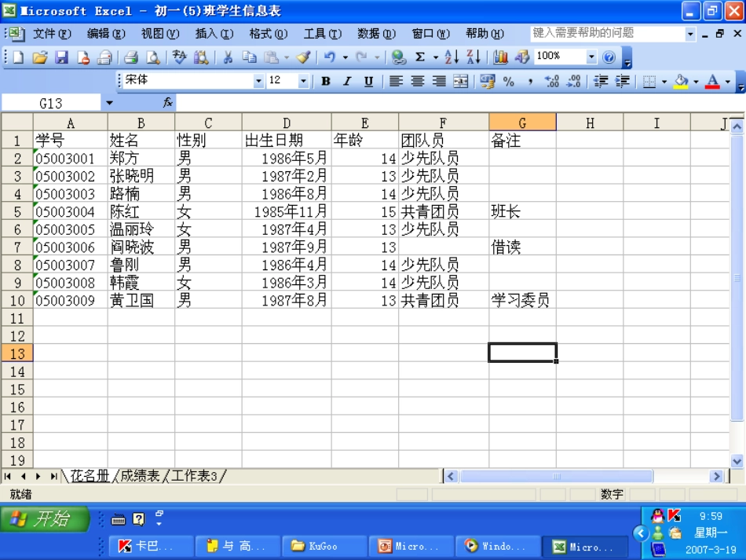Image resolution: width=746 pixels, height=560 pixels.
Task: Click the down arrow of vertical scrollbar
Action: pos(737,460)
